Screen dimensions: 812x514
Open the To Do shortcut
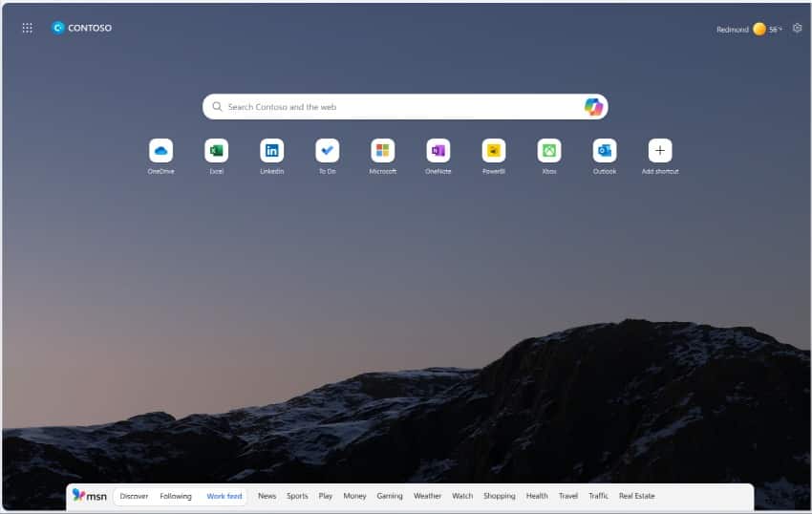click(328, 151)
